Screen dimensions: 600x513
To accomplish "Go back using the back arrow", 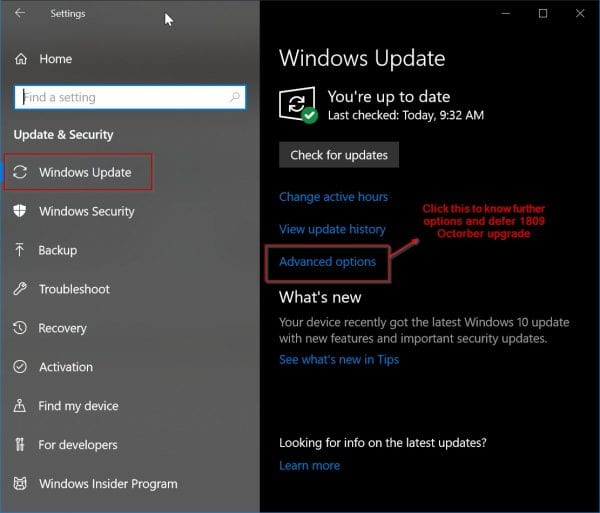I will coord(21,14).
